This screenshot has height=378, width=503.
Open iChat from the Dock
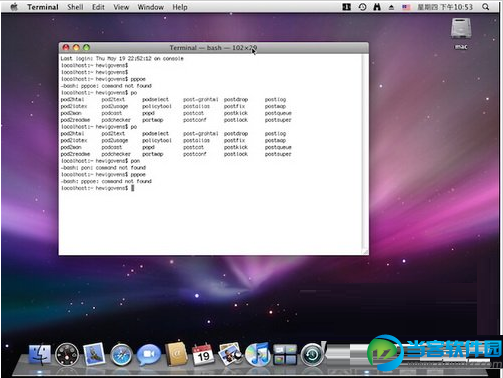148,355
